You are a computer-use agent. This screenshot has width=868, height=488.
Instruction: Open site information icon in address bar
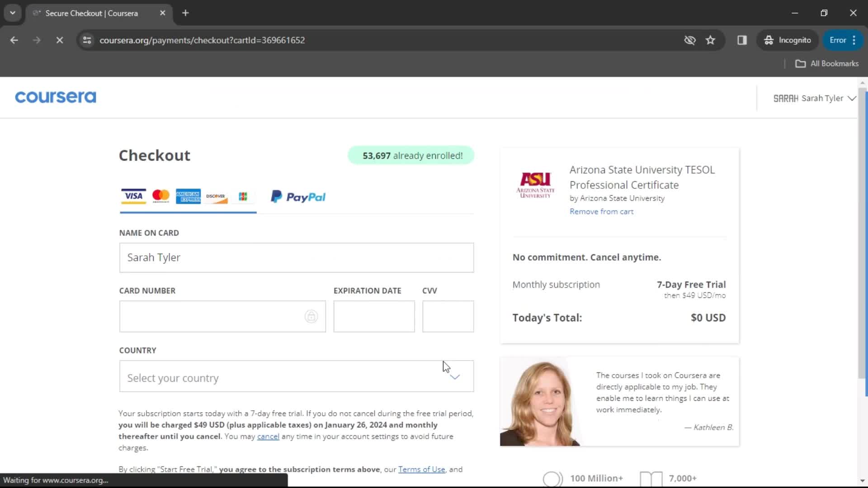pos(87,40)
